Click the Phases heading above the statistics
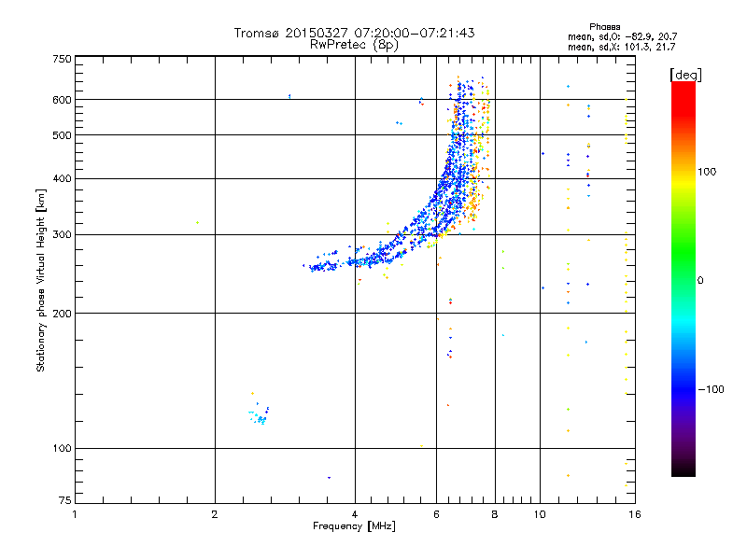The image size is (747, 560). point(604,27)
